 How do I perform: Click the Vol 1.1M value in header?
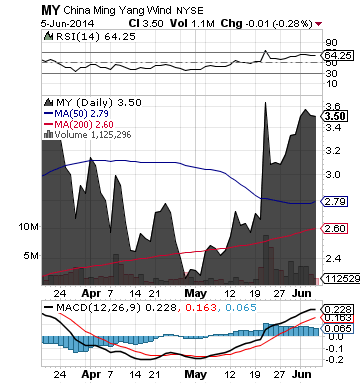192,23
